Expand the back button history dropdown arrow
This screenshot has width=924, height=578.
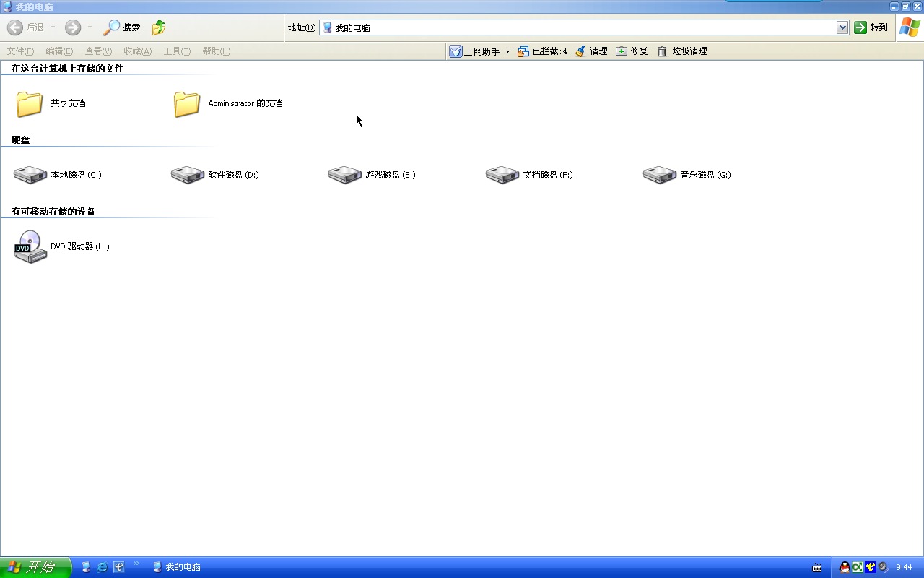(x=53, y=27)
